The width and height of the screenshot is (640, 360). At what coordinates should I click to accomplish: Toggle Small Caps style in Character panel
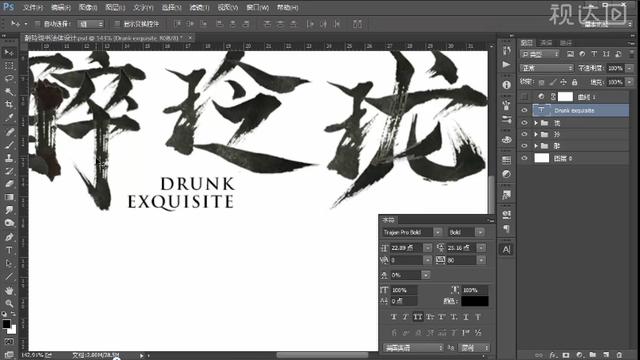coord(430,317)
